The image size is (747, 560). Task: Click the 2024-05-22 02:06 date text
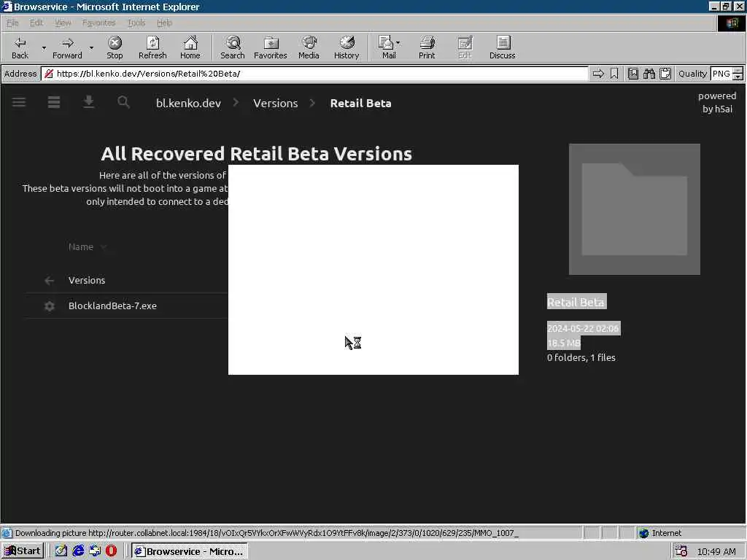point(584,328)
